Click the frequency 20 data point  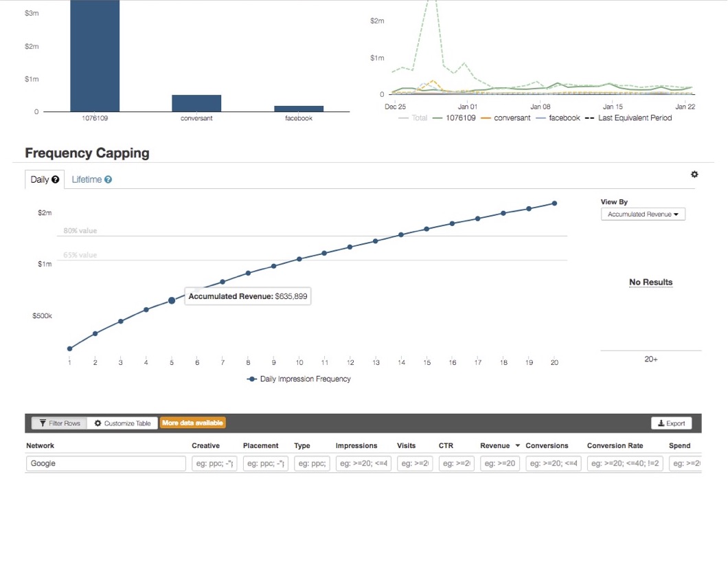click(554, 203)
